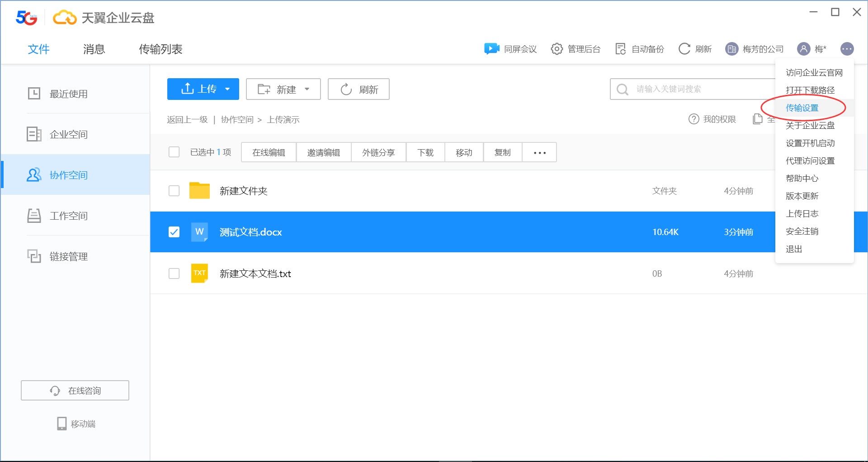This screenshot has width=868, height=462.
Task: Toggle the select-all checkbox beside 已选中
Action: tap(174, 152)
